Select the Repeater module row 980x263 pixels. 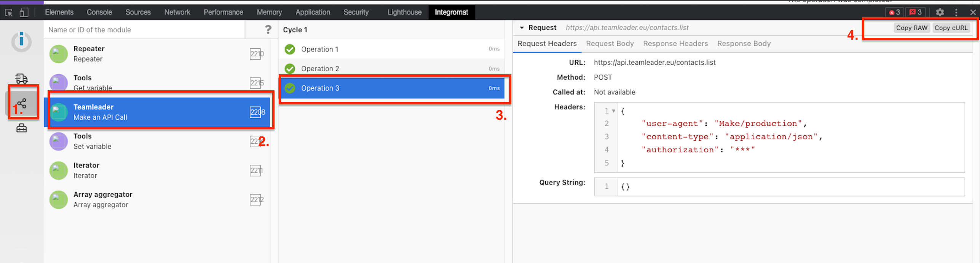tap(157, 54)
